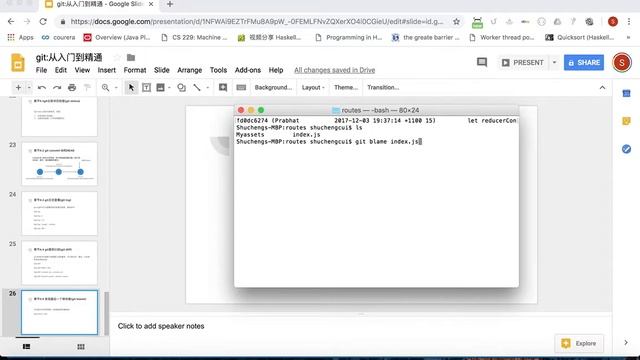This screenshot has height=360, width=640.
Task: Select the Line tool
Action: coord(197,87)
